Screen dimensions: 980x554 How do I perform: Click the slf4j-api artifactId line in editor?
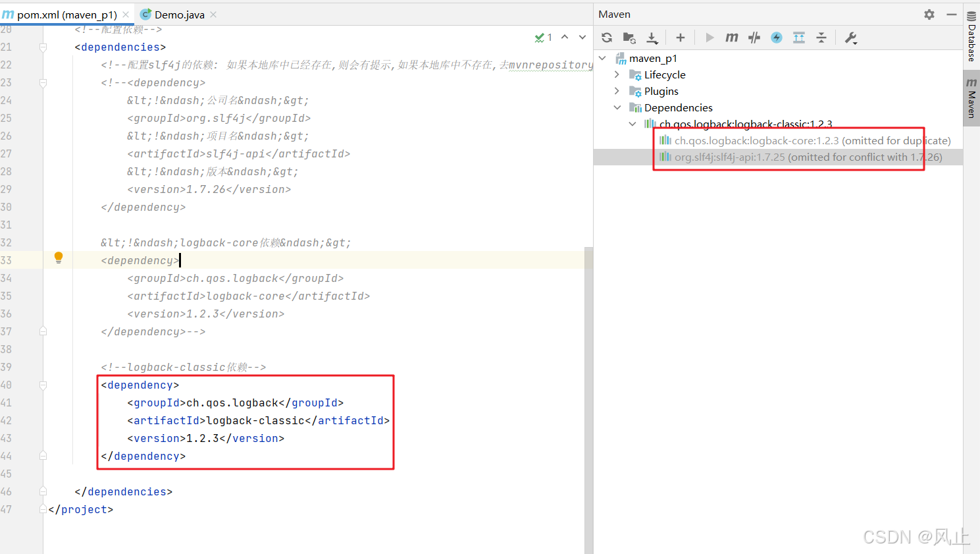pyautogui.click(x=238, y=153)
